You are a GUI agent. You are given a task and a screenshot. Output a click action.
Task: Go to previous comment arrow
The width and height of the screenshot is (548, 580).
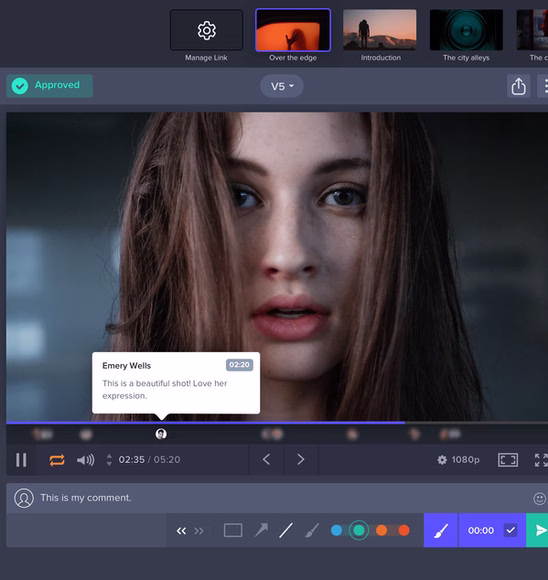[x=266, y=459]
